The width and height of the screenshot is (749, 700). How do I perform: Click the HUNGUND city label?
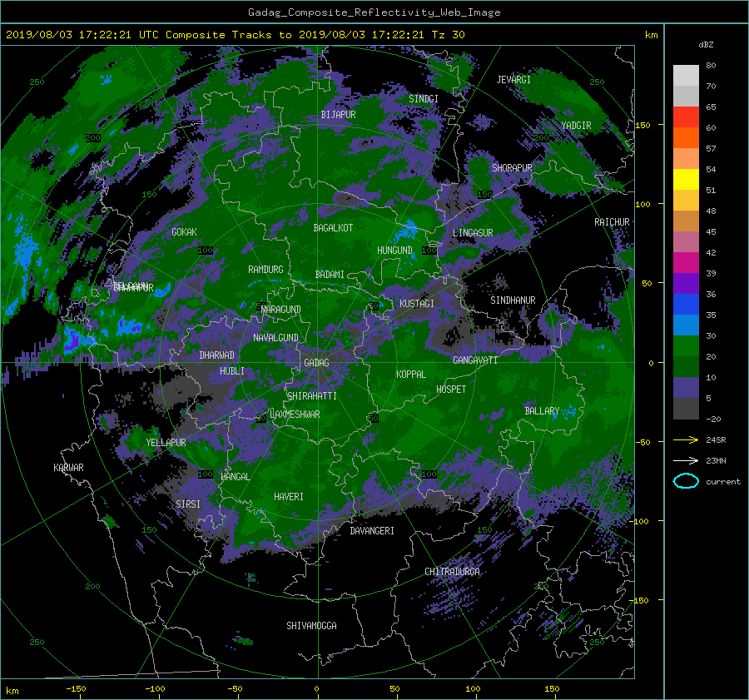(394, 251)
